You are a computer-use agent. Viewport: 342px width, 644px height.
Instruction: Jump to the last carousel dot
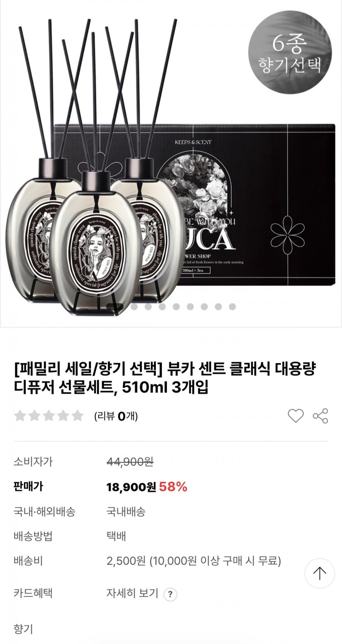click(232, 307)
